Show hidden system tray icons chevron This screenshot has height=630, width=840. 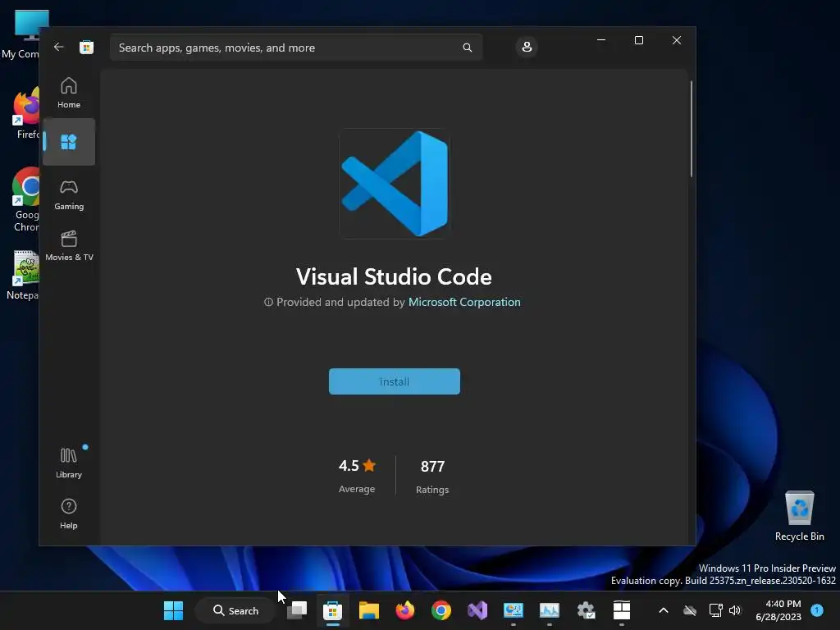[x=663, y=610]
